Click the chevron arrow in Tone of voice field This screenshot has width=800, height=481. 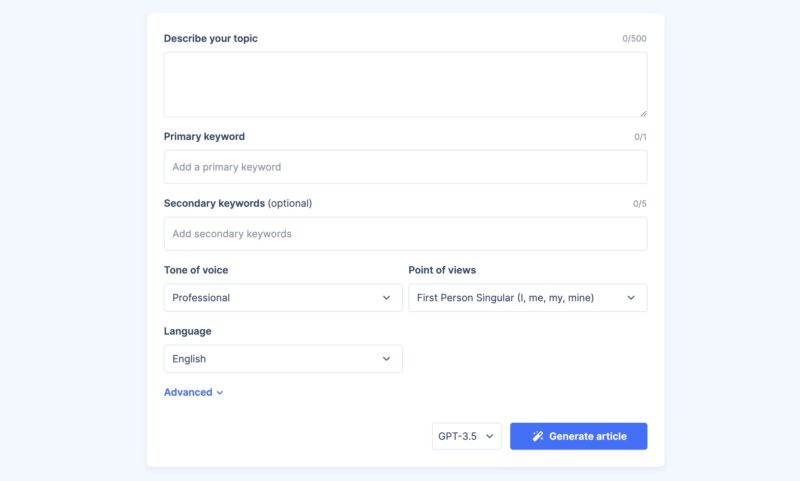[387, 298]
